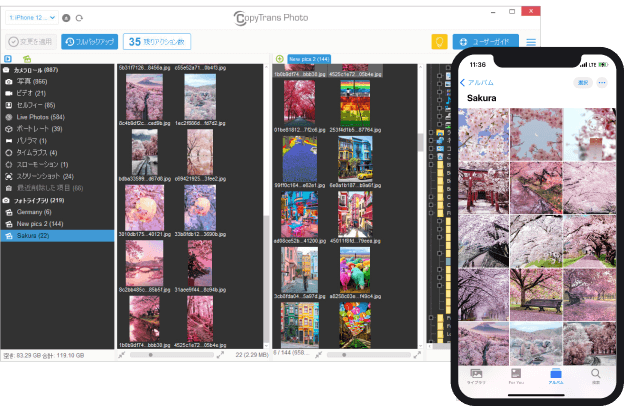The height and width of the screenshot is (406, 624).
Task: Click the yellow lightbulb tips icon
Action: click(x=439, y=41)
